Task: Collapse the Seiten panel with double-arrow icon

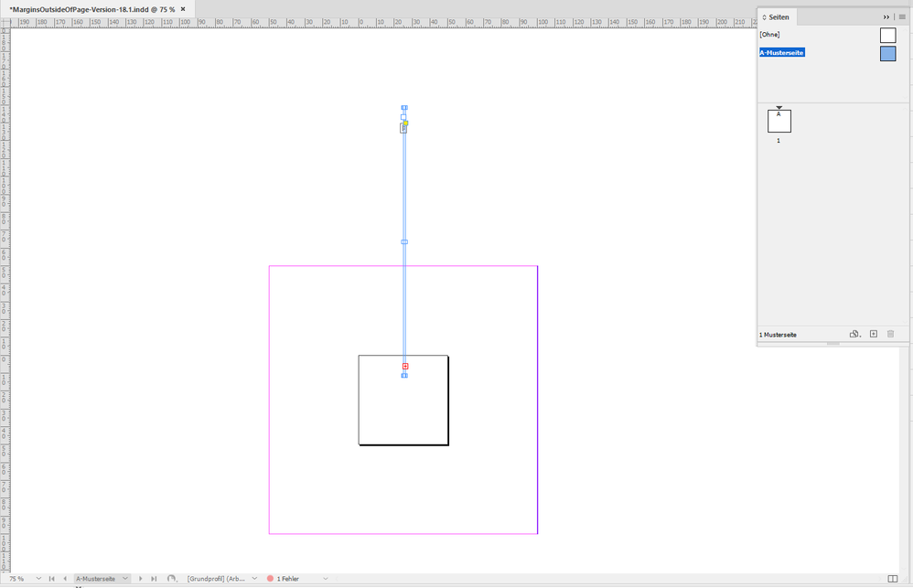Action: (886, 17)
